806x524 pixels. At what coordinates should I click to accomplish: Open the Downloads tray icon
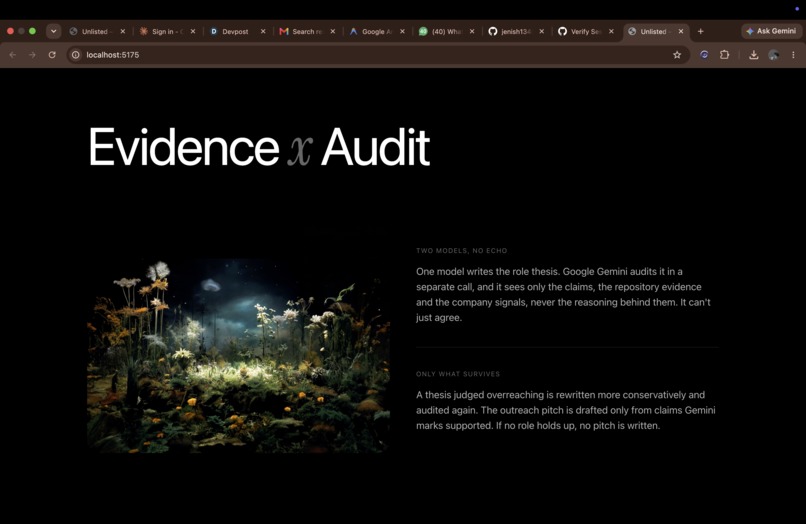click(754, 55)
